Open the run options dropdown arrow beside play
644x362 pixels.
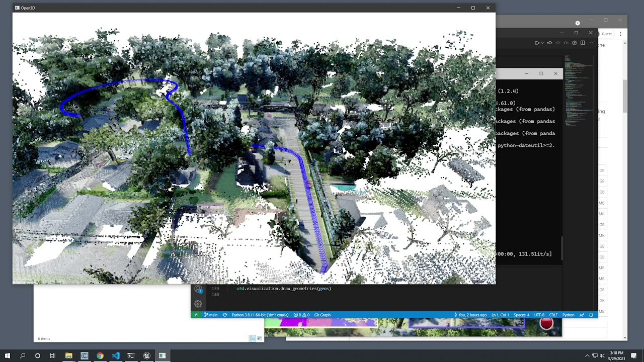[542, 43]
